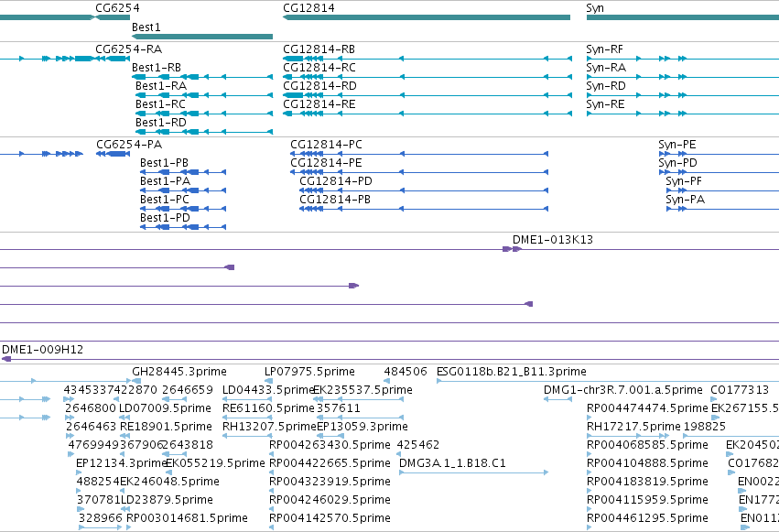Screen dimensions: 779x532
Task: Select the Best1-PA protein label
Action: coord(165,181)
